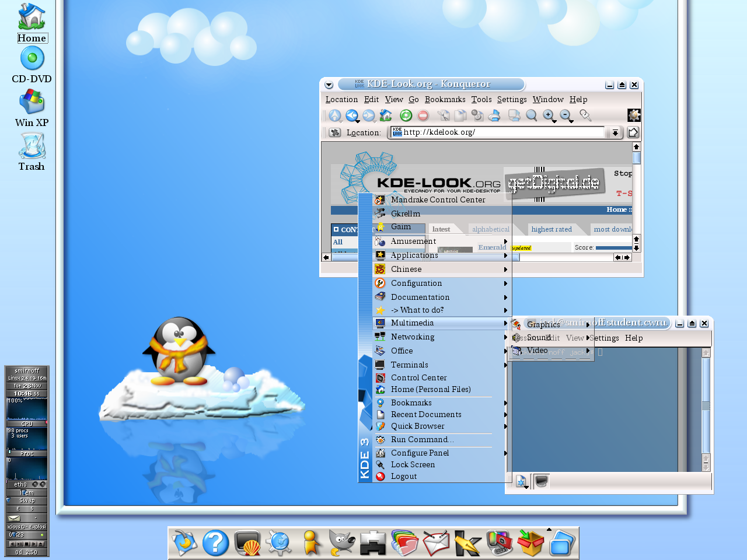Click the Go button beside the location bar
Screen dimensions: 747x560
point(633,132)
